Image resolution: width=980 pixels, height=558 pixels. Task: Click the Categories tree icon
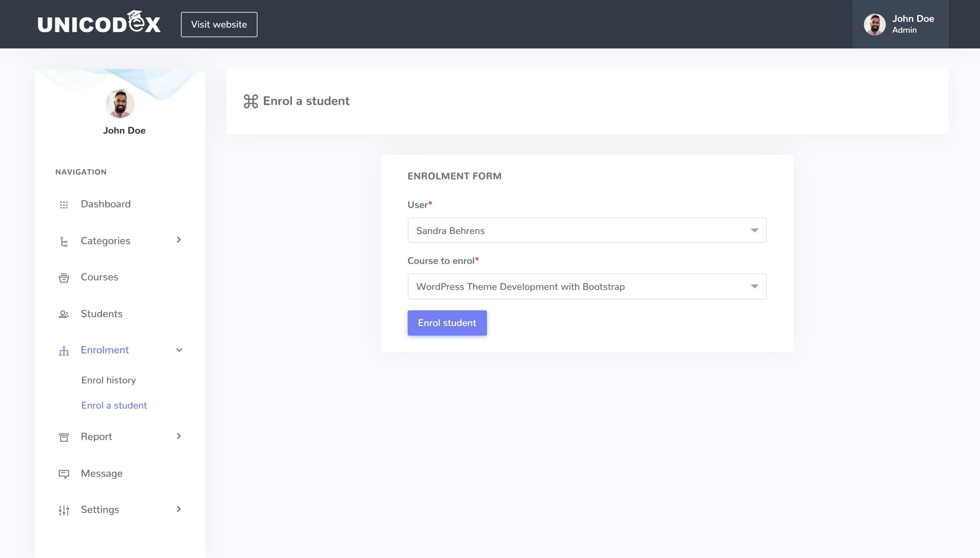point(64,242)
